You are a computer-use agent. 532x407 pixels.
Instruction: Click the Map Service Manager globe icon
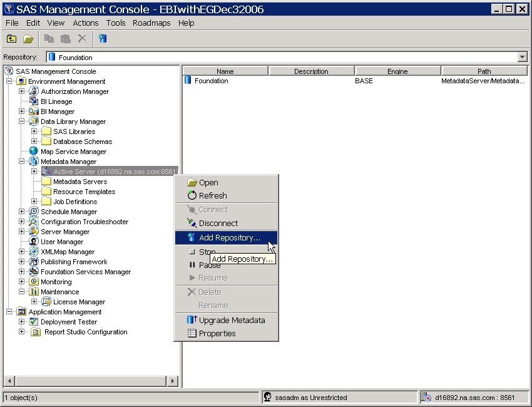pos(34,152)
